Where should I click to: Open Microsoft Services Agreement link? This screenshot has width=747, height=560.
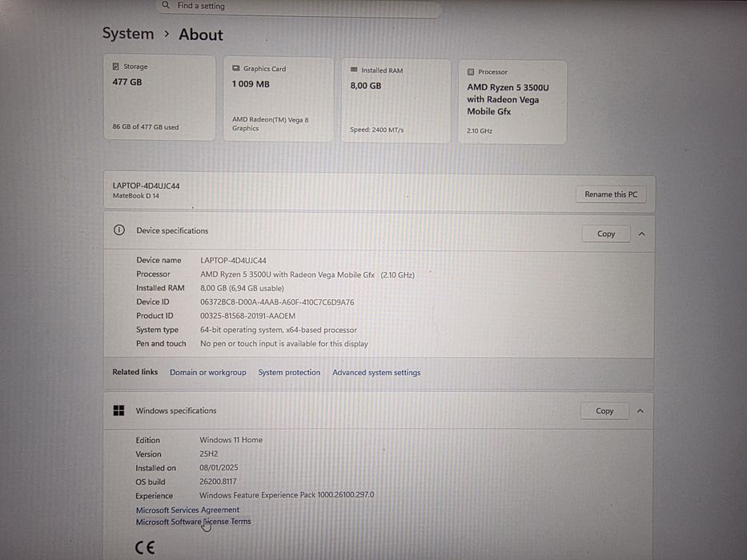click(187, 510)
